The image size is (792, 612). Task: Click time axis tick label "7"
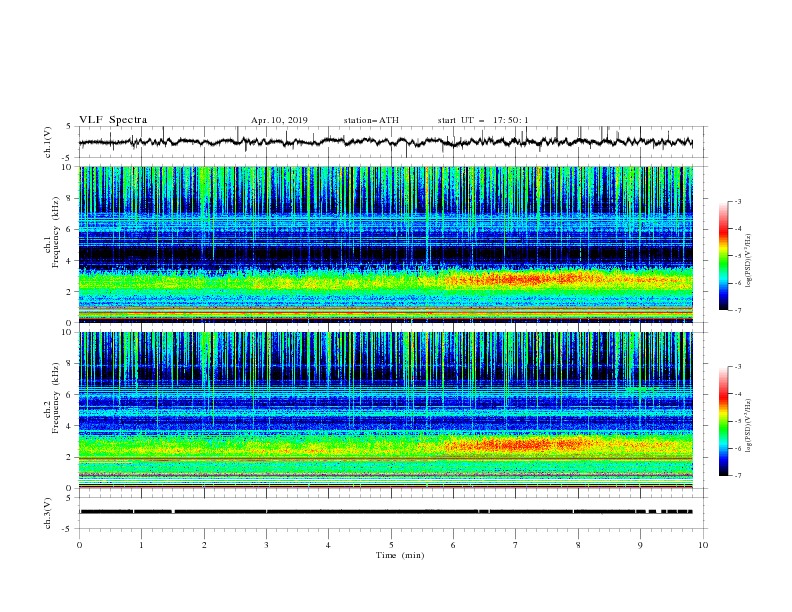[515, 545]
